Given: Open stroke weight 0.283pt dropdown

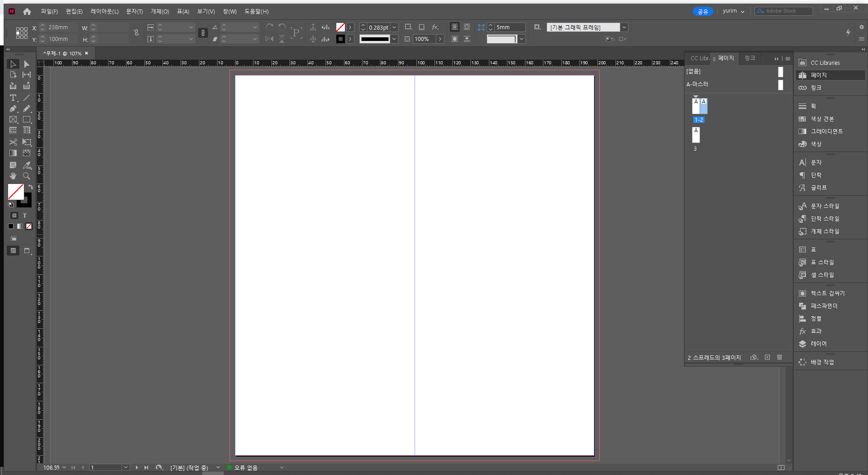Looking at the screenshot, I should (394, 27).
